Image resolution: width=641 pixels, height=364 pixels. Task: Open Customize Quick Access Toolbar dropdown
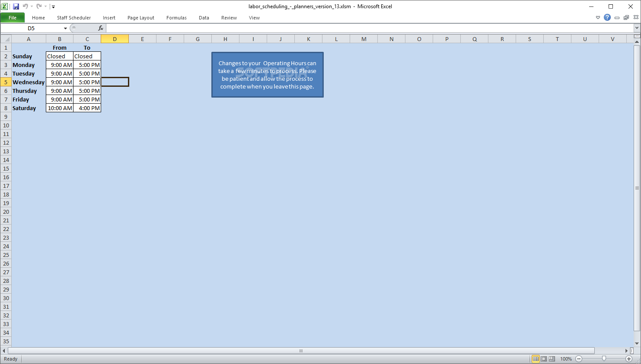click(x=53, y=6)
